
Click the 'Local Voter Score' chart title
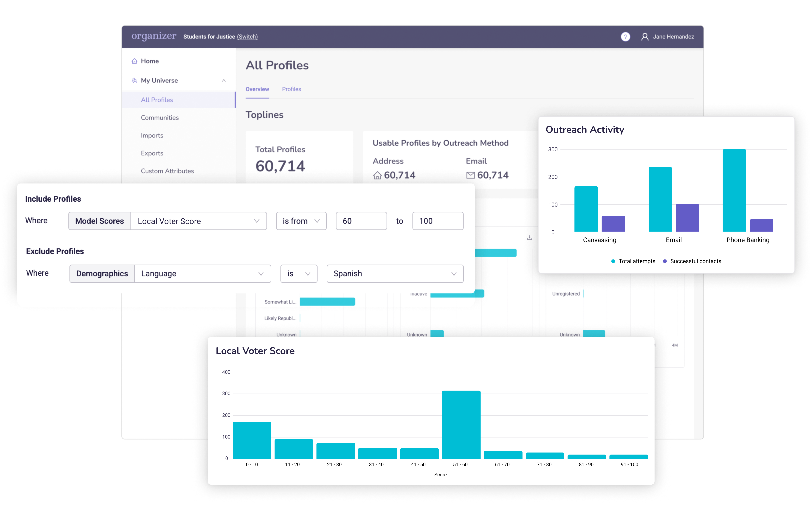[x=255, y=351]
